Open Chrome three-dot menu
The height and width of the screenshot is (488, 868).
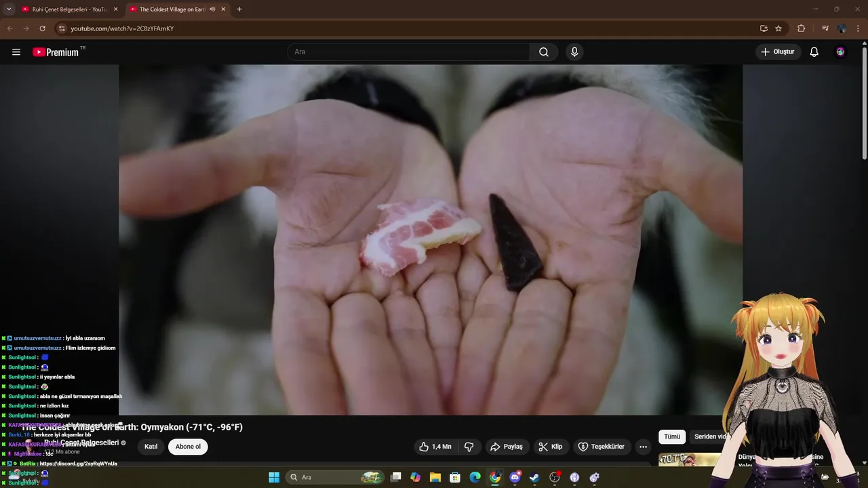pos(859,28)
